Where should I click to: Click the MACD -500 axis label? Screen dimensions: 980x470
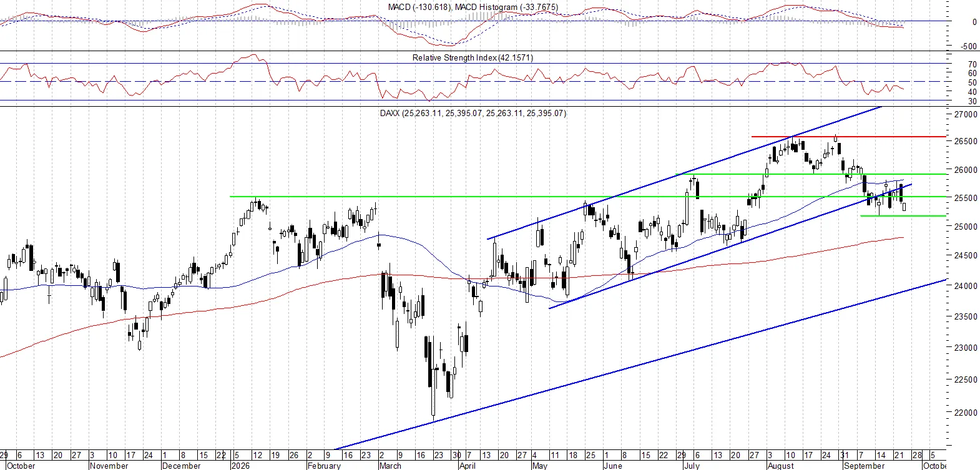point(969,46)
